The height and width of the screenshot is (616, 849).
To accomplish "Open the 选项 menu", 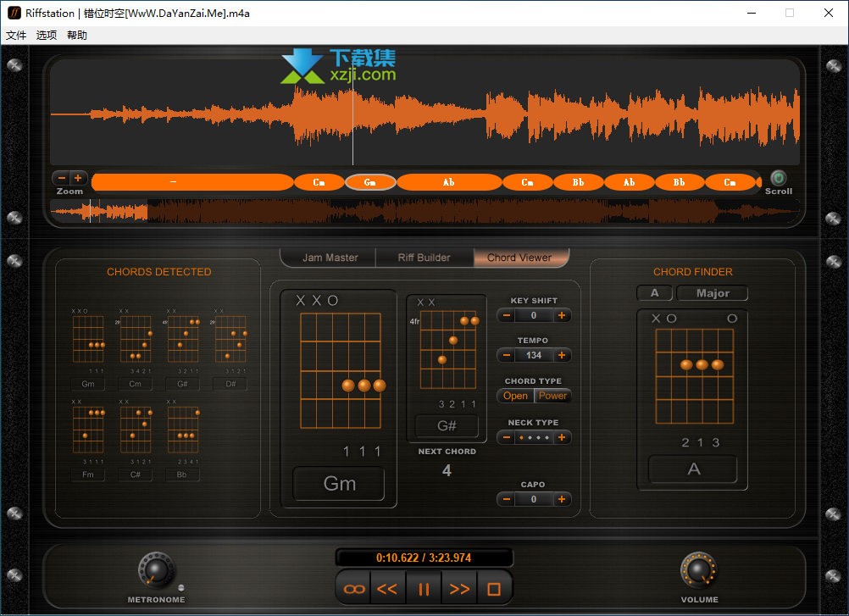I will point(47,36).
